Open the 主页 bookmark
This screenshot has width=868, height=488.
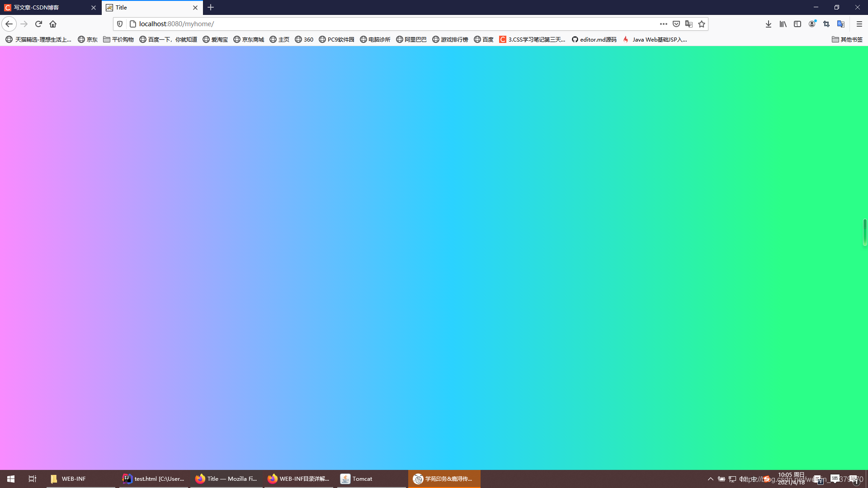[x=279, y=40]
